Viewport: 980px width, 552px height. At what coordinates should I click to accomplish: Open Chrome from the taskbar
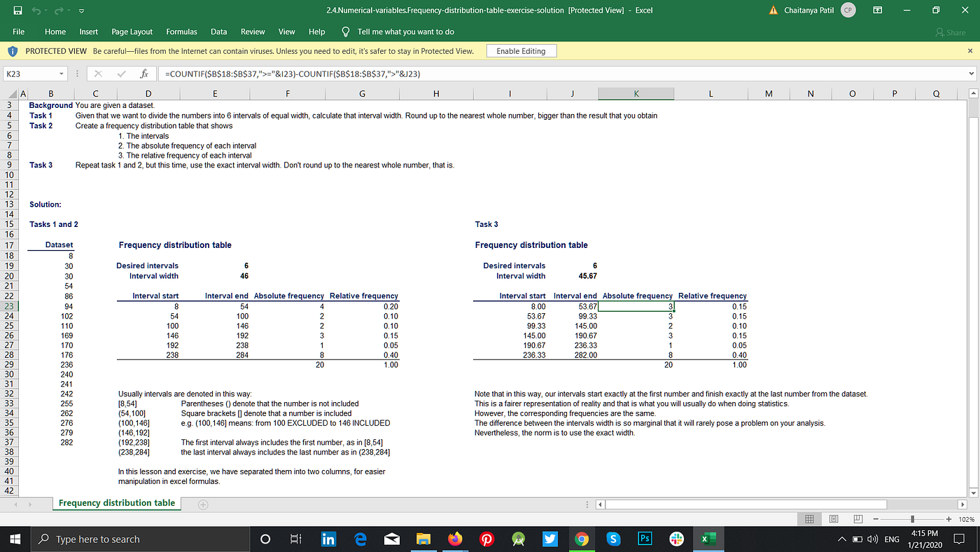[x=582, y=539]
